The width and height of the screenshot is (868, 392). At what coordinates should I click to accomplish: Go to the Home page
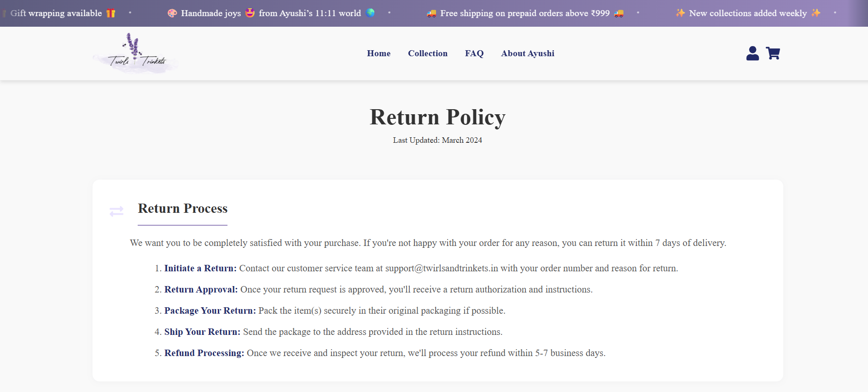(x=379, y=53)
